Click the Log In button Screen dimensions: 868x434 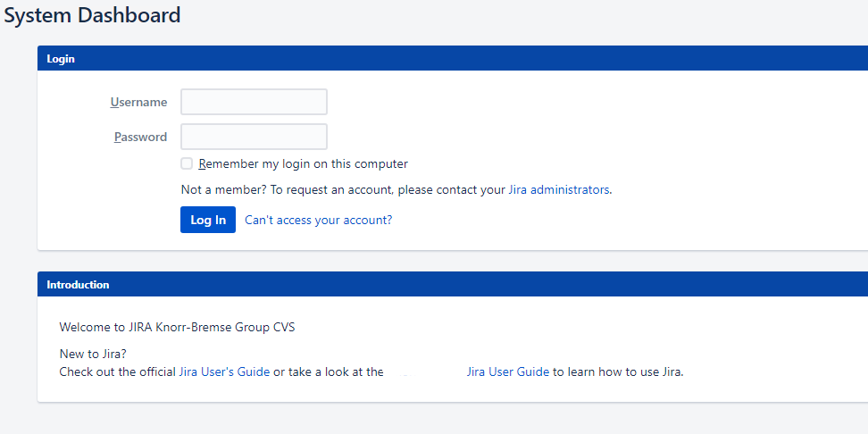coord(207,220)
